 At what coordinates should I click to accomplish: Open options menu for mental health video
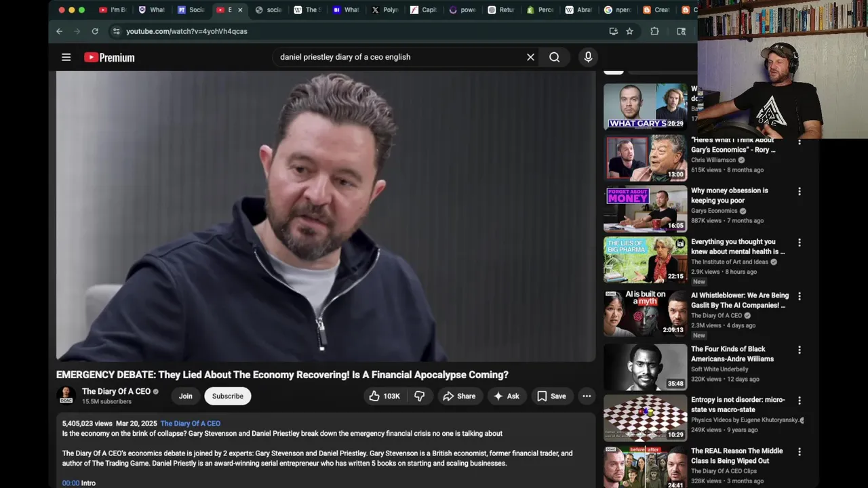800,243
